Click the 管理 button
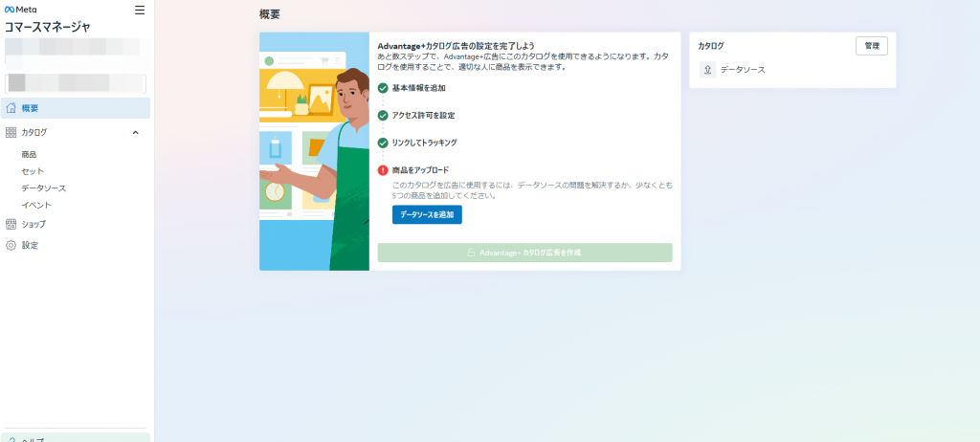This screenshot has width=980, height=442. [871, 46]
